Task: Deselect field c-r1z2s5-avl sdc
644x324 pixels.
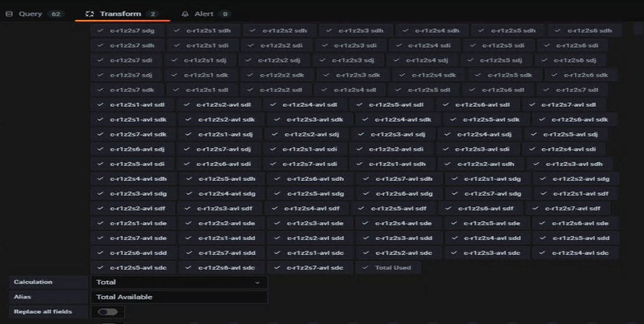Action: (134, 268)
